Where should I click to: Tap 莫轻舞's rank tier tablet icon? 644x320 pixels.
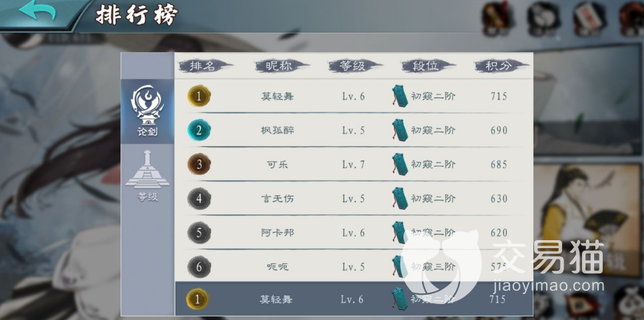tap(400, 96)
